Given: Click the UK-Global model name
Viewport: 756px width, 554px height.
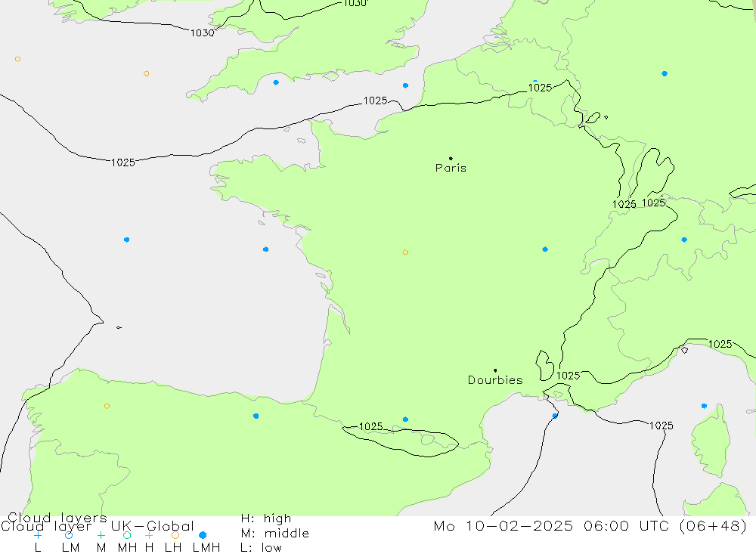Looking at the screenshot, I should pyautogui.click(x=153, y=526).
